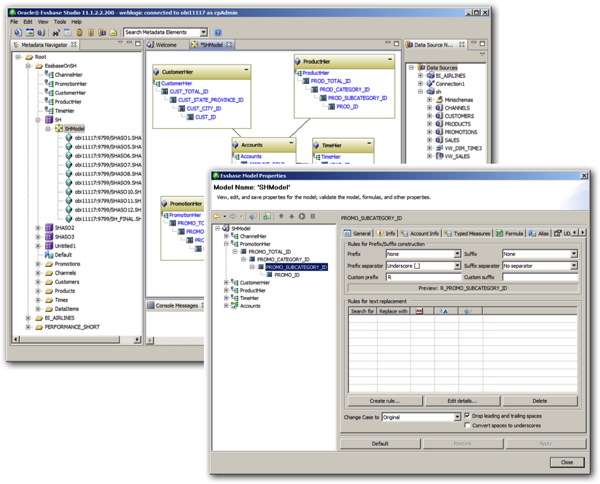This screenshot has height=484, width=600.
Task: Select PERFORMANCE_SHORT folder in navigator
Action: (72, 327)
